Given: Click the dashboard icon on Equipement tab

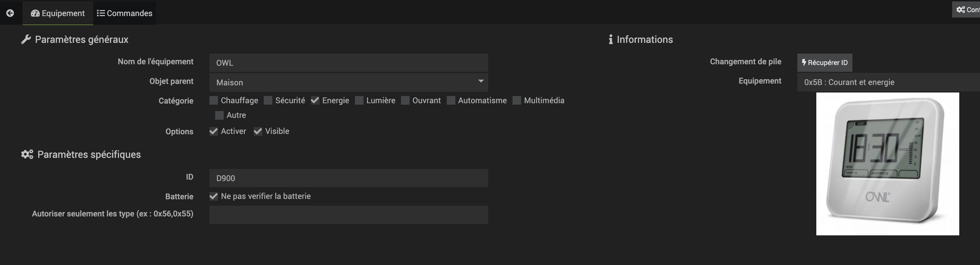Looking at the screenshot, I should click(35, 13).
